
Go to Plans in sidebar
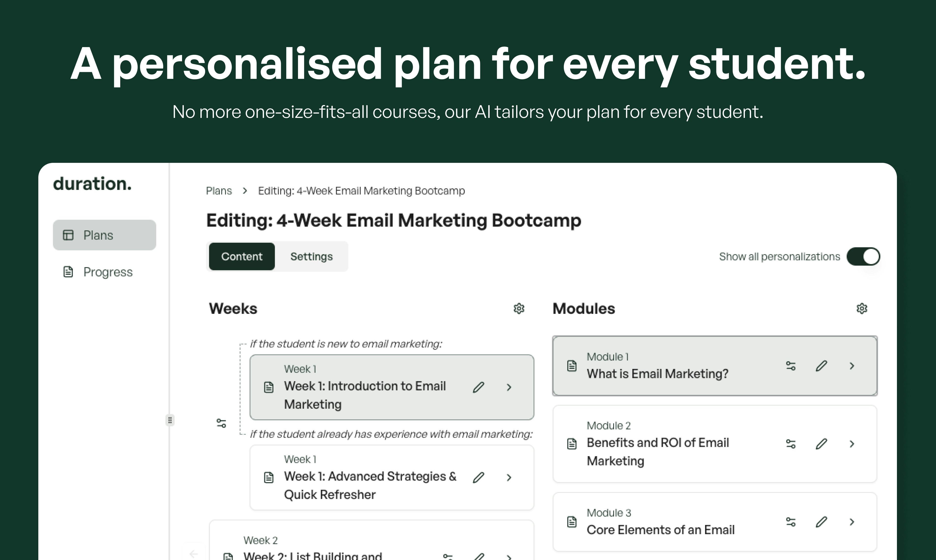coord(105,235)
